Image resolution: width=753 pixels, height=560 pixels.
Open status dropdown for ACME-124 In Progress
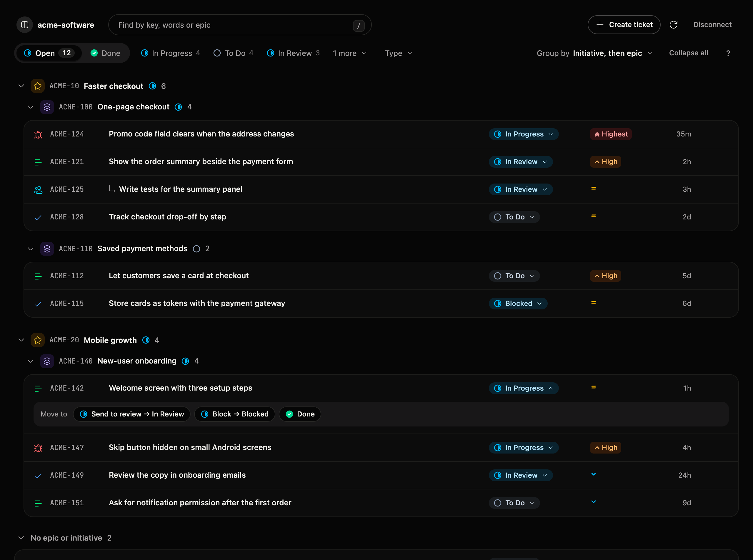tap(524, 134)
